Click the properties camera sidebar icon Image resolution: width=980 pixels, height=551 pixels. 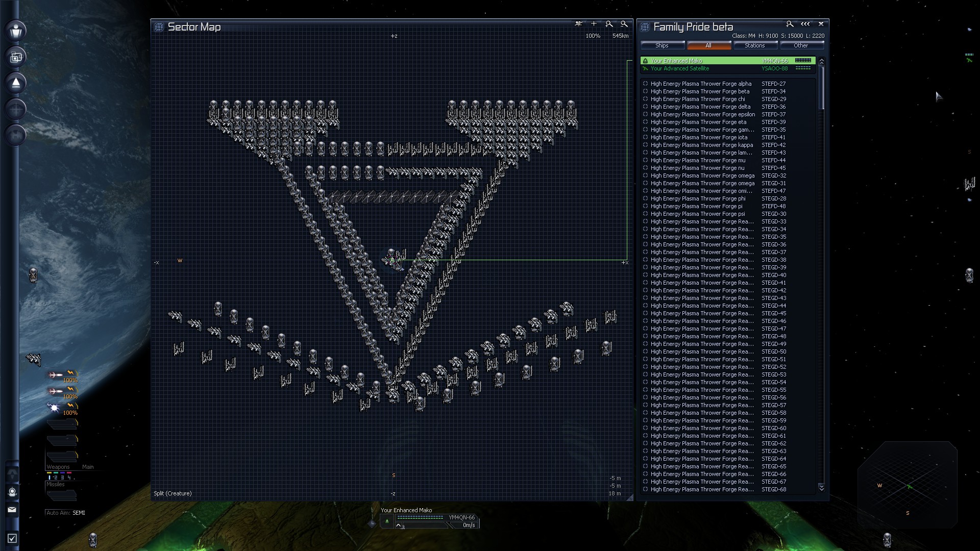16,57
